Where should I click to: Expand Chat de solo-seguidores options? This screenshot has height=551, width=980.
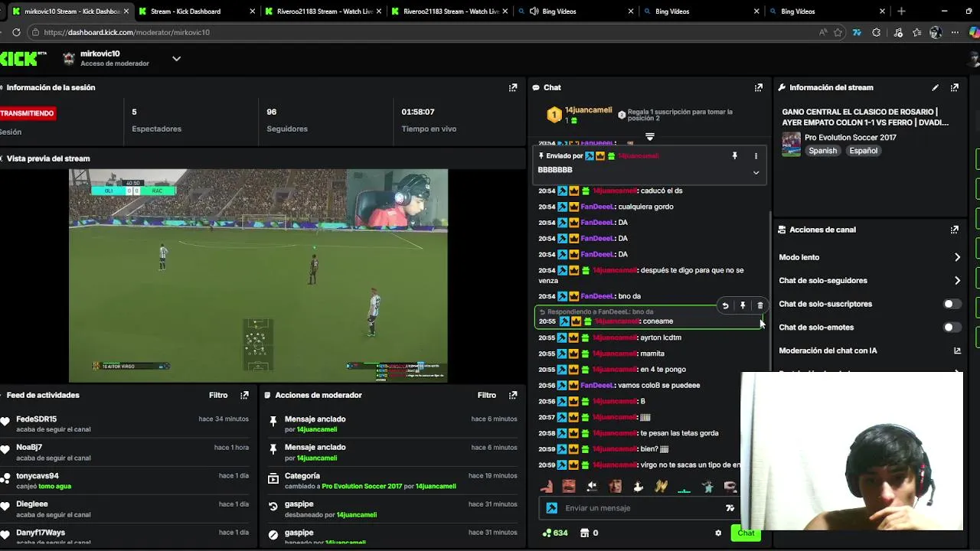[957, 281]
